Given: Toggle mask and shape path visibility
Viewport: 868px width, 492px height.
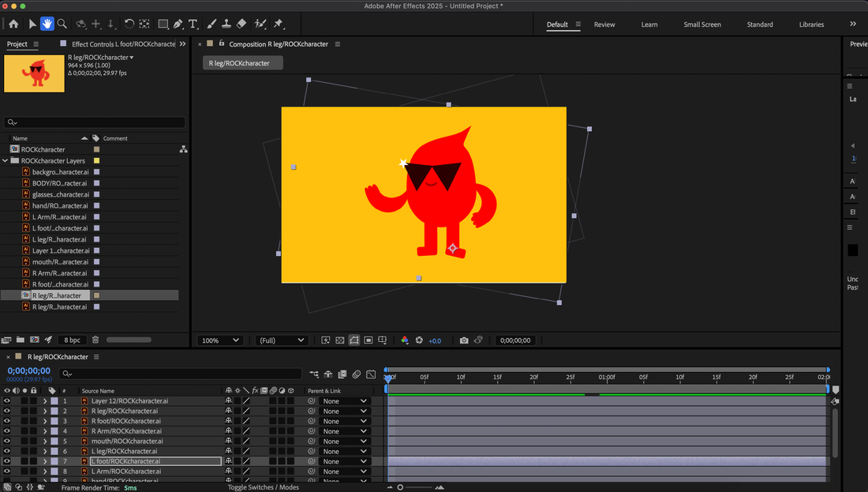Looking at the screenshot, I should 354,340.
